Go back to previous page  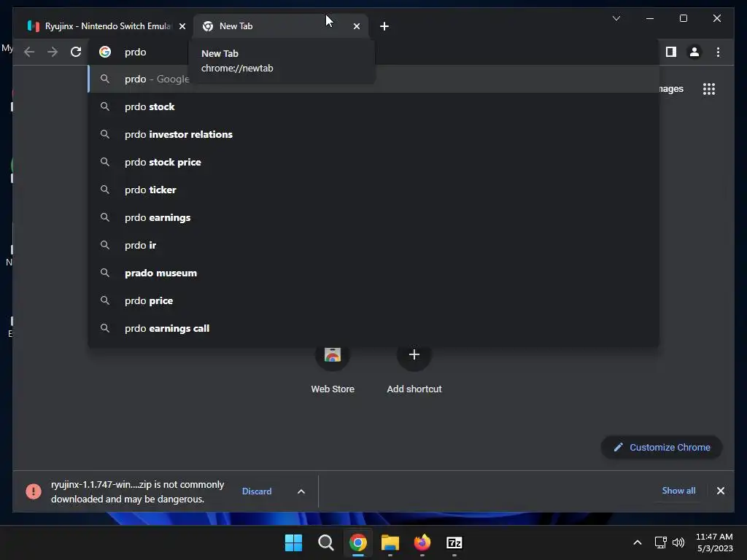coord(29,52)
